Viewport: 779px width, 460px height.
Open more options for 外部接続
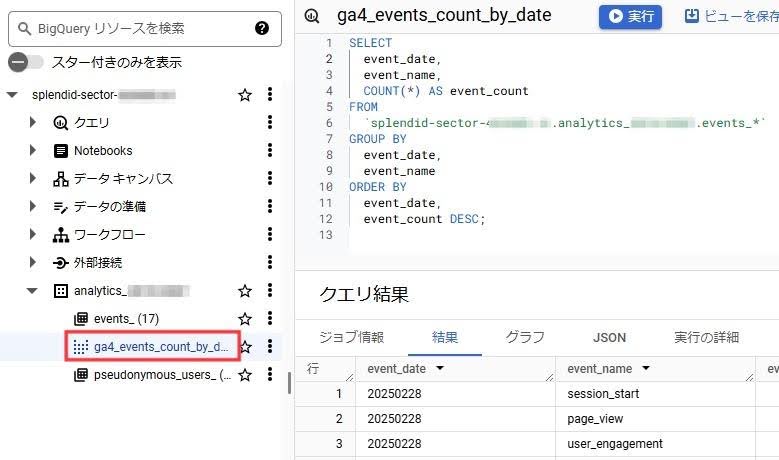(x=270, y=262)
